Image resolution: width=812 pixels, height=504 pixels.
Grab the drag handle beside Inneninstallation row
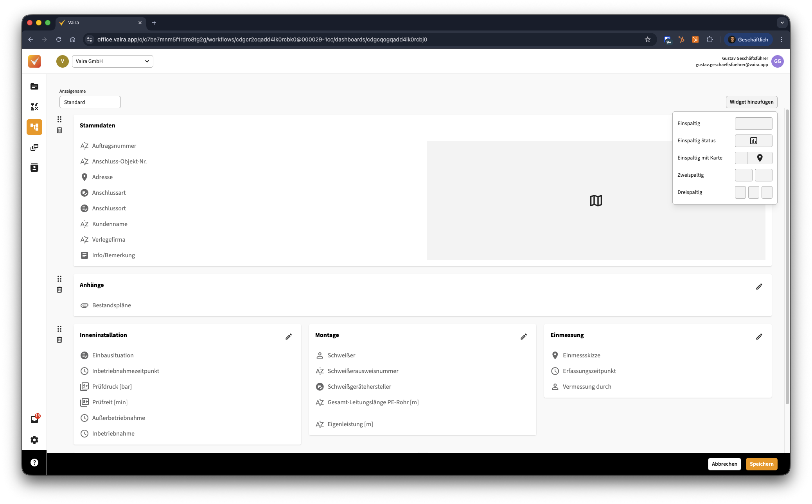(59, 329)
